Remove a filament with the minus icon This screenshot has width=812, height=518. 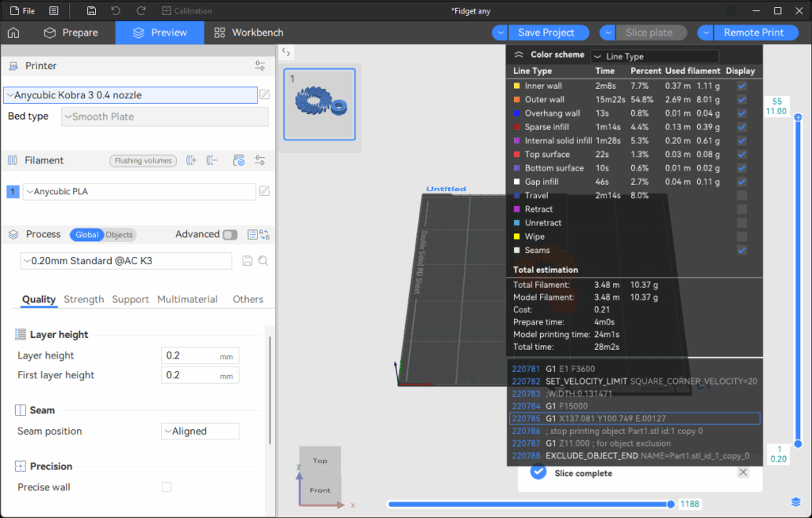tap(212, 160)
